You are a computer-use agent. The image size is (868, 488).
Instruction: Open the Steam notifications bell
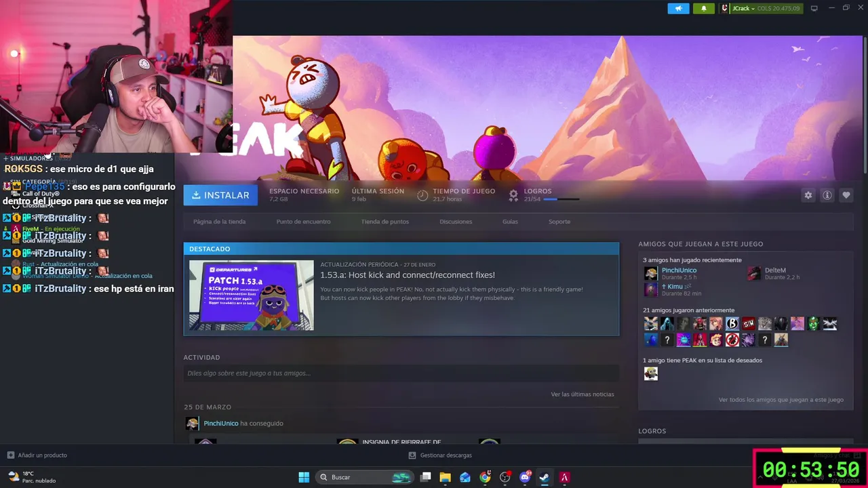[703, 8]
